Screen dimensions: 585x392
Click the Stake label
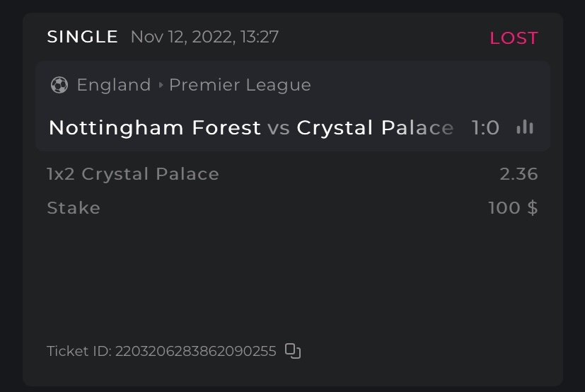(x=74, y=208)
